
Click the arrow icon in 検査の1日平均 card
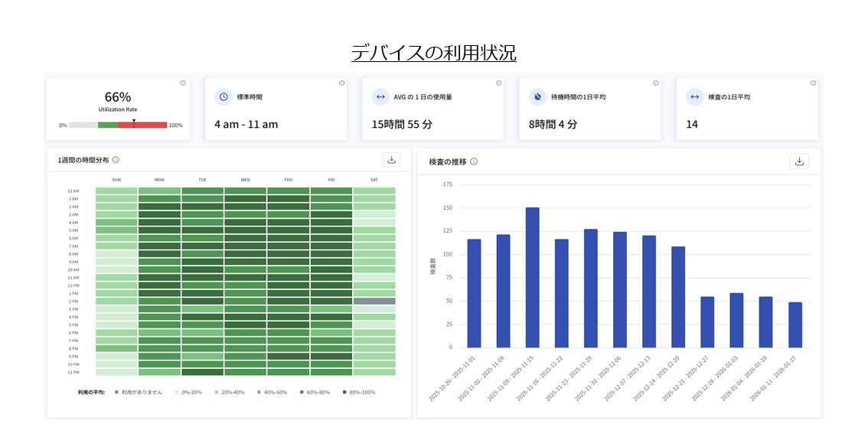(x=694, y=97)
